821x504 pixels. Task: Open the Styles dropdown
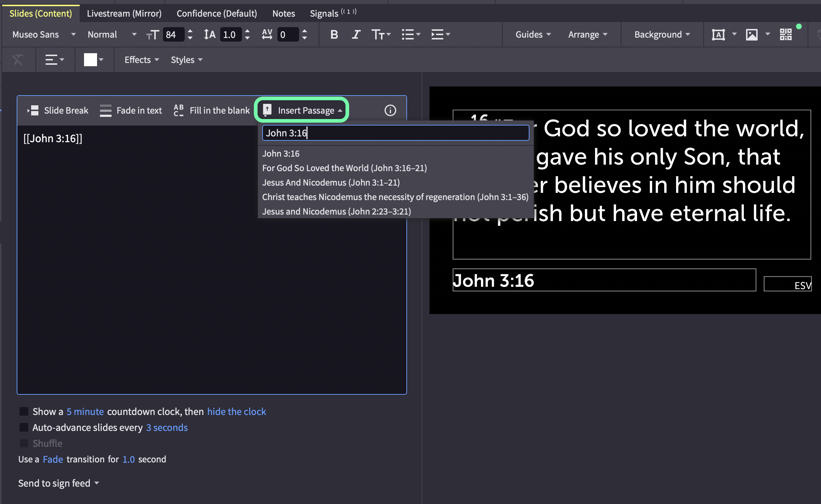187,60
